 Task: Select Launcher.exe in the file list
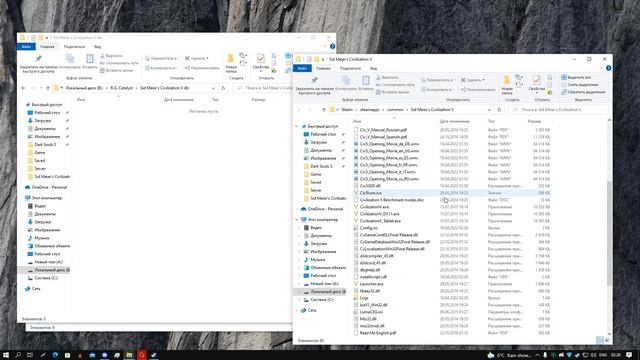pos(371,284)
